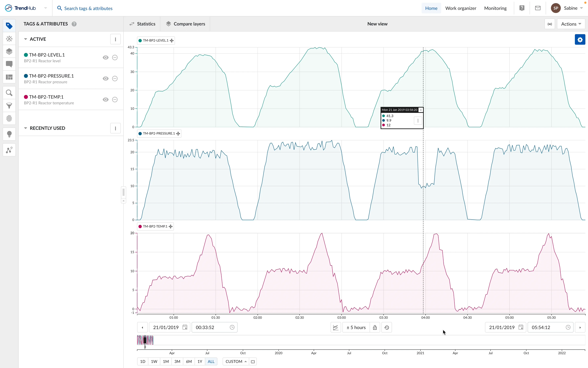Viewport: 588px width, 368px height.
Task: Open chart settings gear icon
Action: (x=580, y=39)
